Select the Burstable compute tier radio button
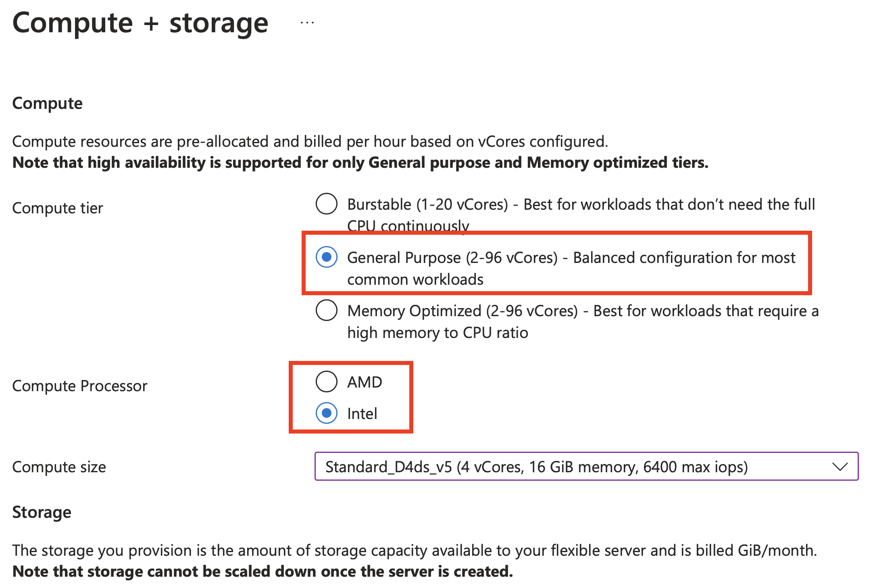 point(326,204)
